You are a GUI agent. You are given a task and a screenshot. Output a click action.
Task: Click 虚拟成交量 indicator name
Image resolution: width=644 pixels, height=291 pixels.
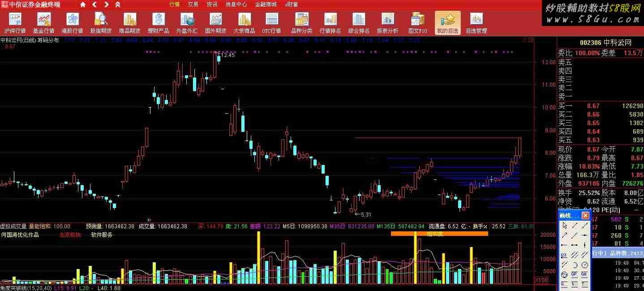(x=13, y=226)
